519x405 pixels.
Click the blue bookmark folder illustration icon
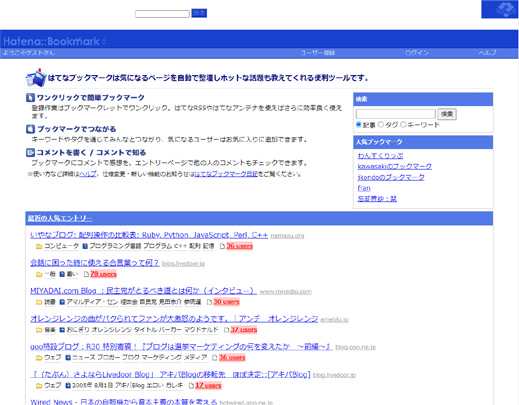pos(36,78)
